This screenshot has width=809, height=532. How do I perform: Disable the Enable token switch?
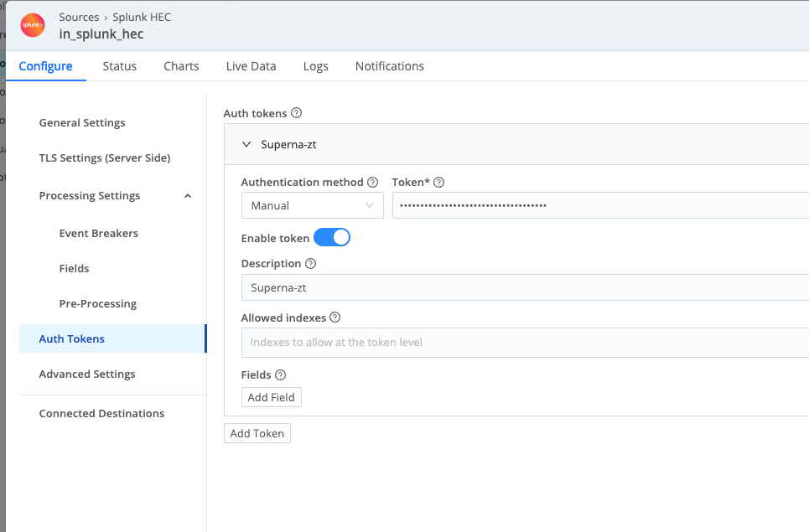331,238
